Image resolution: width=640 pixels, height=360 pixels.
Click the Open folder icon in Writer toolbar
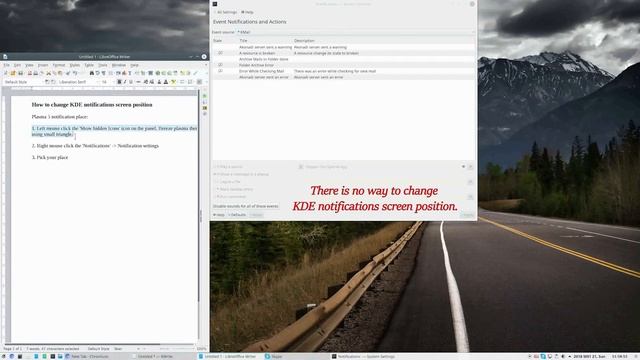[13, 73]
